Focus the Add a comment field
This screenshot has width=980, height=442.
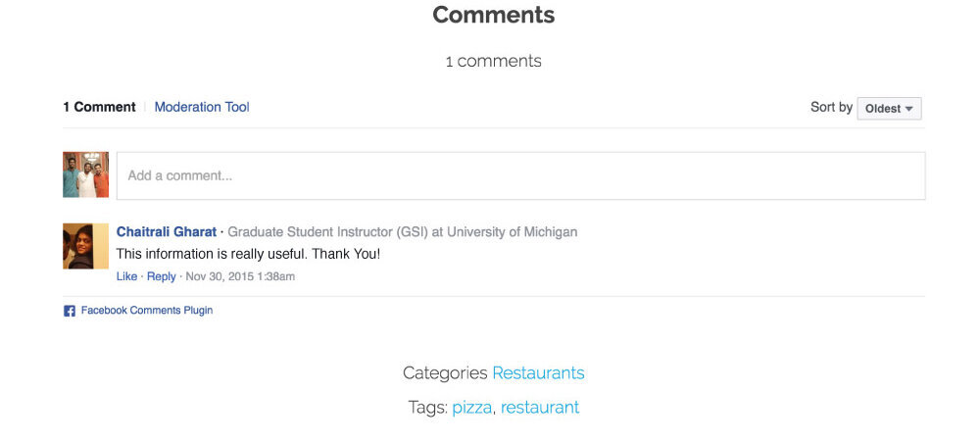pos(520,175)
